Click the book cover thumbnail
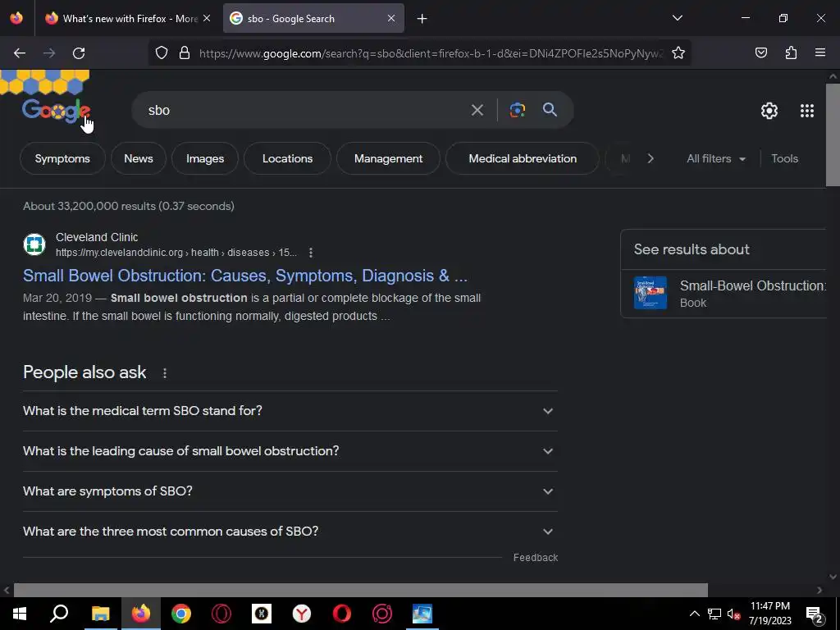The width and height of the screenshot is (840, 630). coord(651,293)
